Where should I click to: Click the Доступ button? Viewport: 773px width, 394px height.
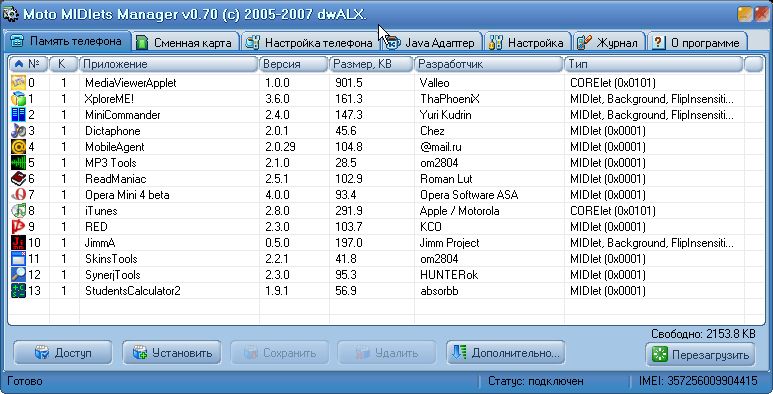63,353
